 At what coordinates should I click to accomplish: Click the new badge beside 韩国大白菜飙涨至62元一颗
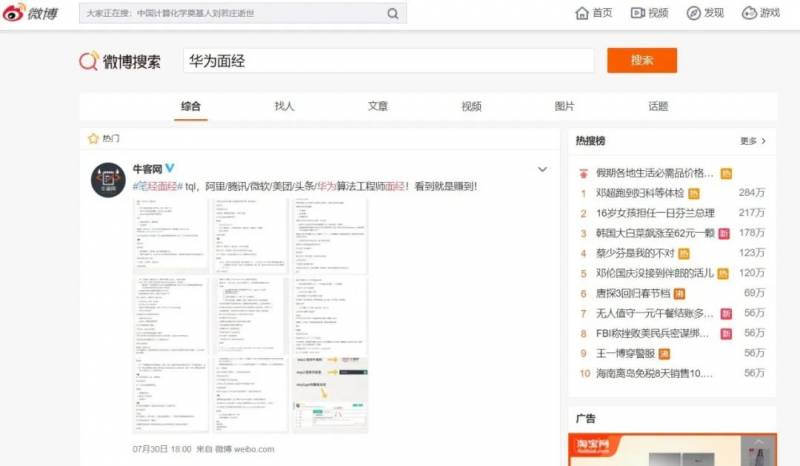click(723, 234)
